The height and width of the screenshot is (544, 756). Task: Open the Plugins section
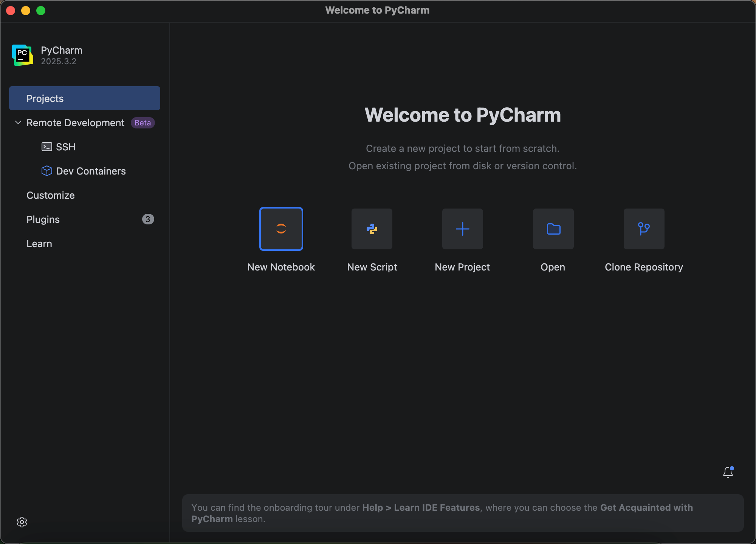43,219
